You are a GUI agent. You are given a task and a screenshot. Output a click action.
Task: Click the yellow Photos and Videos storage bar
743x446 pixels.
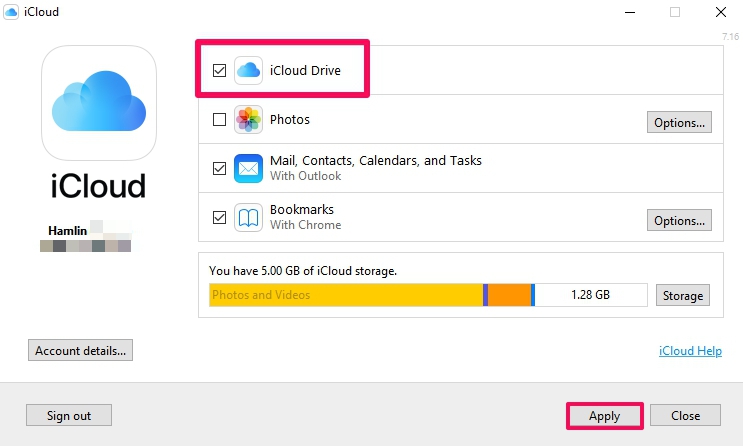pos(345,295)
